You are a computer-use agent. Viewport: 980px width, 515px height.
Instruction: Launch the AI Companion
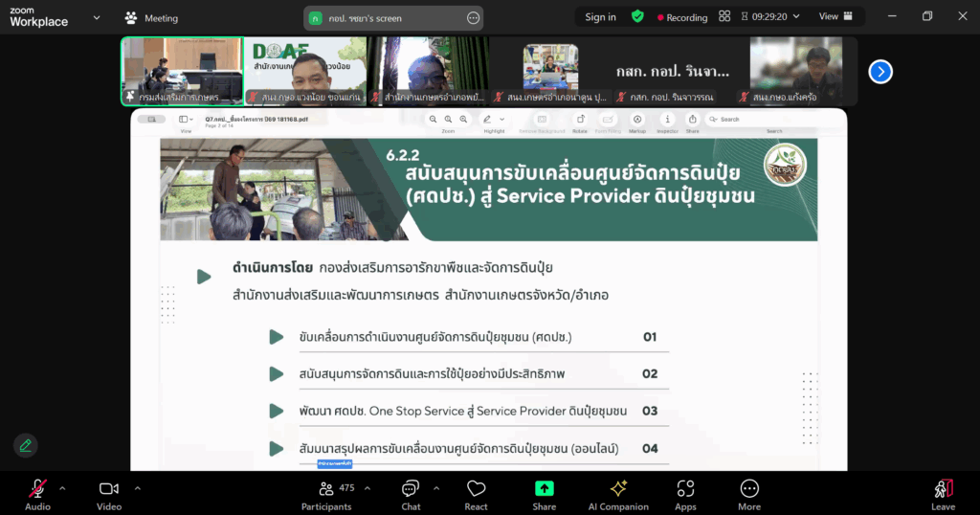click(618, 494)
